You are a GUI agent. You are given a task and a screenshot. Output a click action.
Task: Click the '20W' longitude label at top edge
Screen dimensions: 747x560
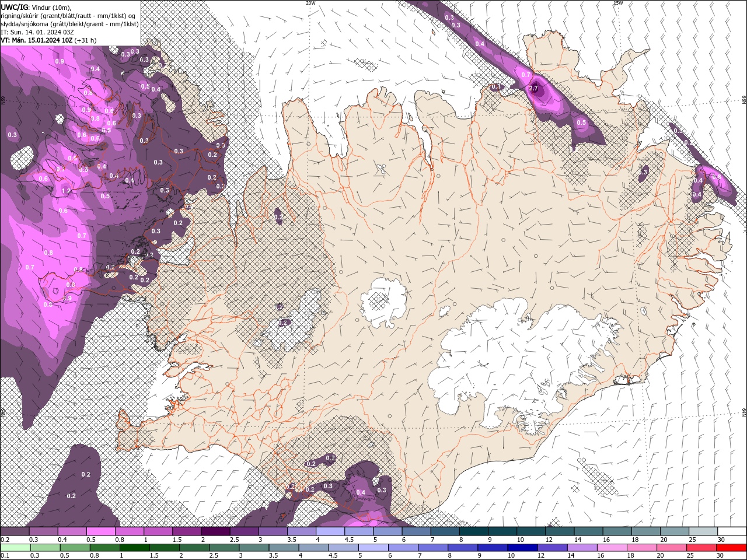point(311,2)
